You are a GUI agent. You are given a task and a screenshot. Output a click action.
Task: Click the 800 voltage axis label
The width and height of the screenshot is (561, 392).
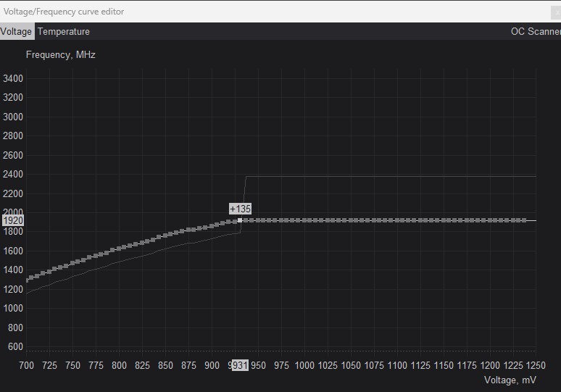pos(119,365)
